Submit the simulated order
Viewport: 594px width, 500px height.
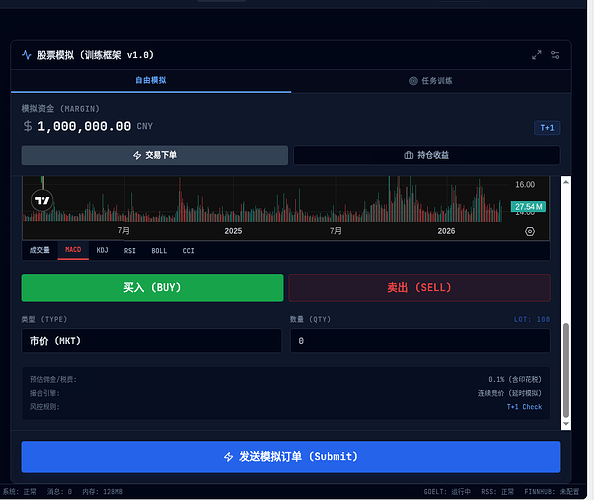coord(291,457)
